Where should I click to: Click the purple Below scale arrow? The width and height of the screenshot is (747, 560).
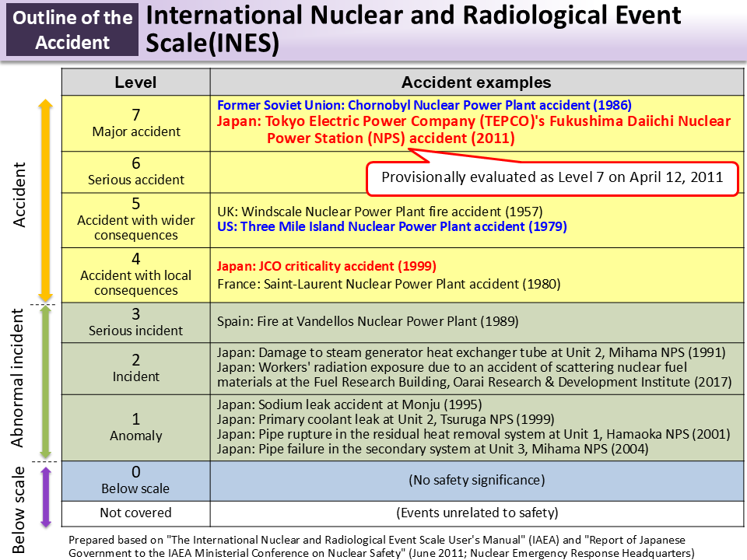click(47, 498)
